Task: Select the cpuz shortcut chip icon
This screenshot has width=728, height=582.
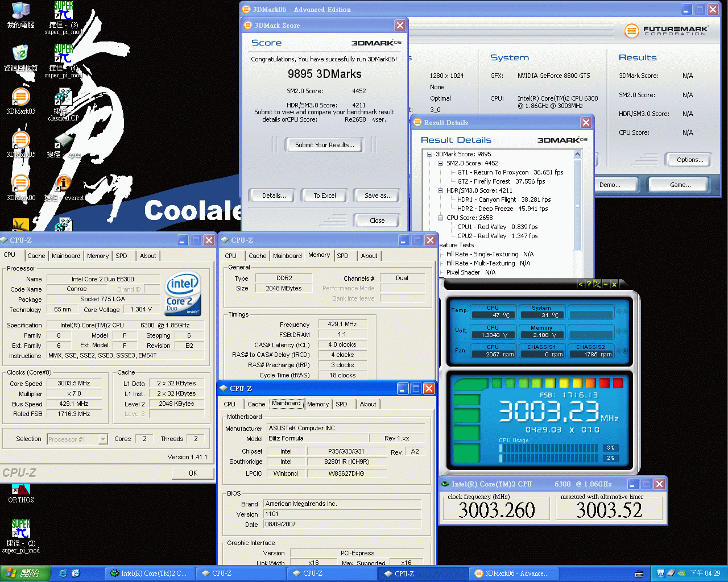Action: coord(63,141)
